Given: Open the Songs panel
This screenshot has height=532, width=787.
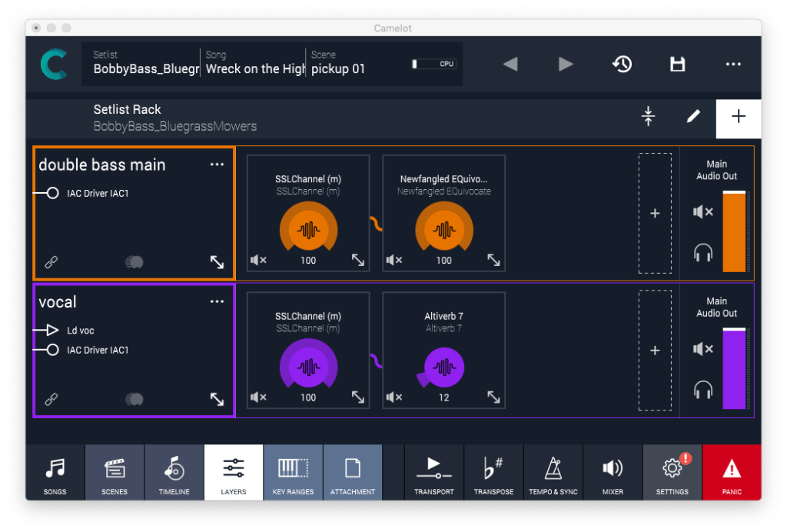Looking at the screenshot, I should pos(55,472).
